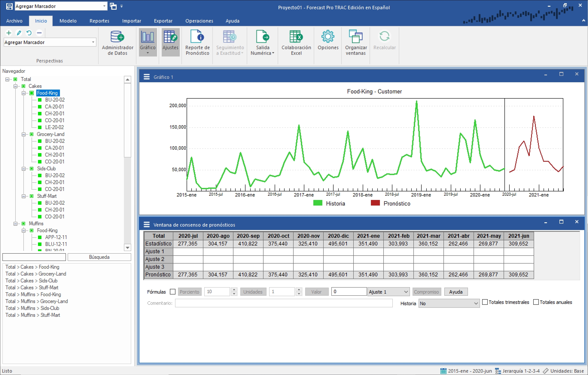Enable the Fórmulas checkbox
The image size is (588, 375).
click(173, 292)
